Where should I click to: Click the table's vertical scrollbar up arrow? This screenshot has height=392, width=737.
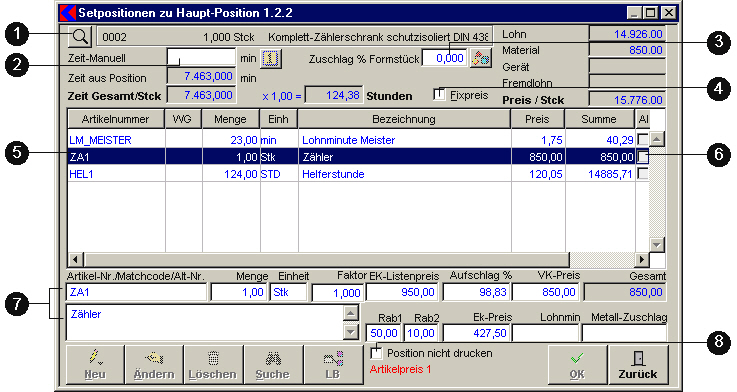click(x=656, y=139)
